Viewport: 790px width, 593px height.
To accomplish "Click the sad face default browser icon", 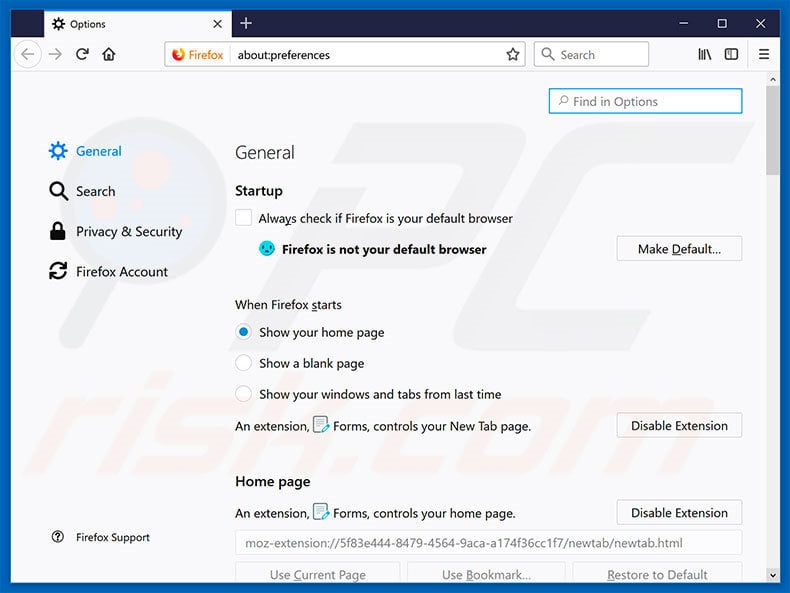I will coord(267,248).
